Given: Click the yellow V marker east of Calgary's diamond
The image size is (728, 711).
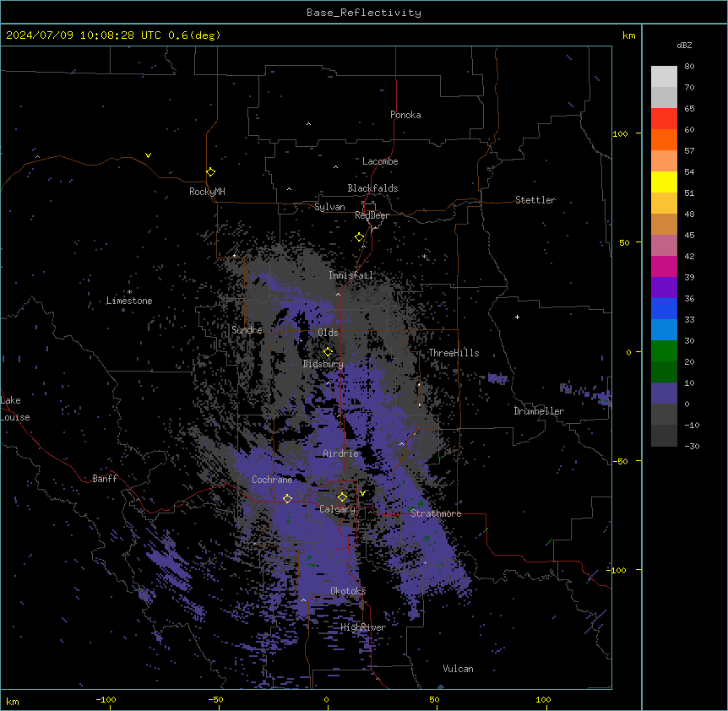Looking at the screenshot, I should point(362,493).
